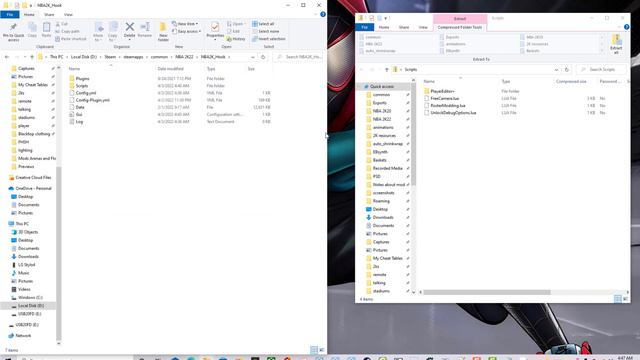Open Properties from the ribbon
This screenshot has height=360, width=640.
coord(215,32)
